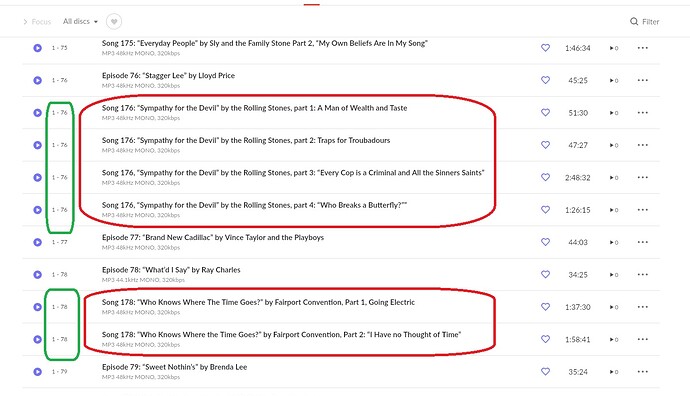Viewport: 690px width, 396px height.
Task: Open three-dot menu for Sympathy part 1
Action: coord(642,113)
